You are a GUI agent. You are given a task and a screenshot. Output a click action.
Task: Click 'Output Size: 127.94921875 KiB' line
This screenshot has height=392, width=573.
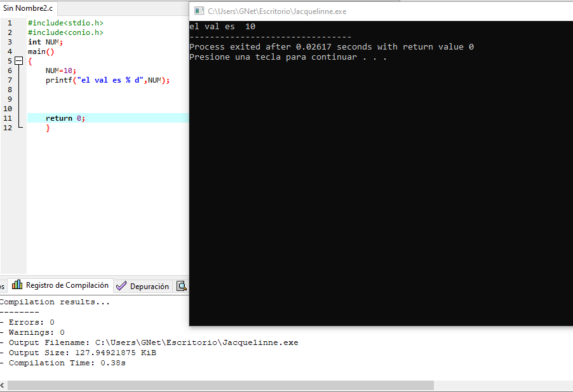78,353
